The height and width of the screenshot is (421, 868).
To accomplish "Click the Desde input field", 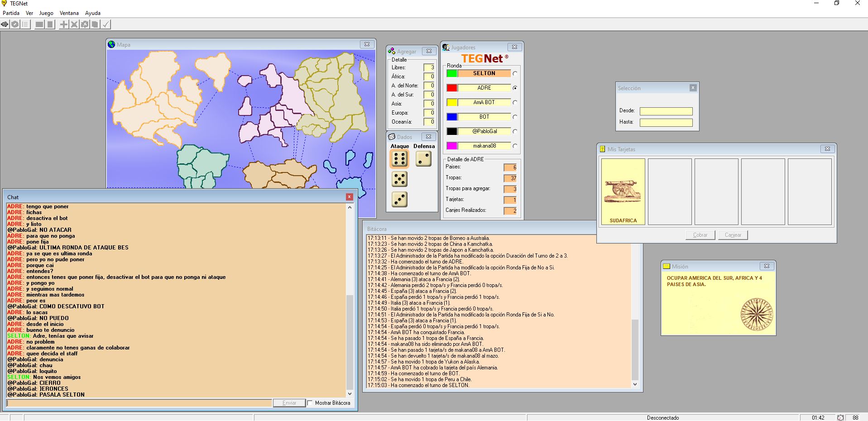I will 666,111.
